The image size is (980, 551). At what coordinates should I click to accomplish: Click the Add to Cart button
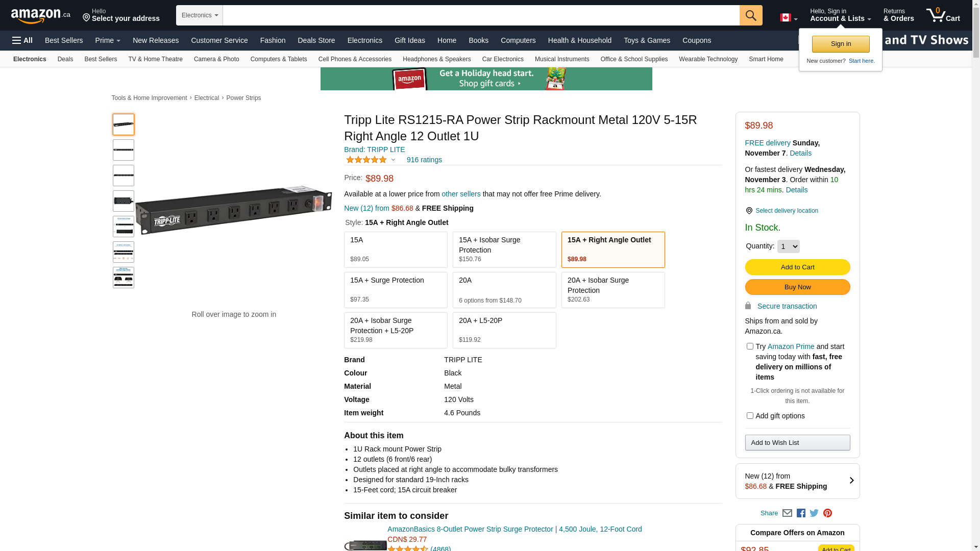click(x=797, y=267)
